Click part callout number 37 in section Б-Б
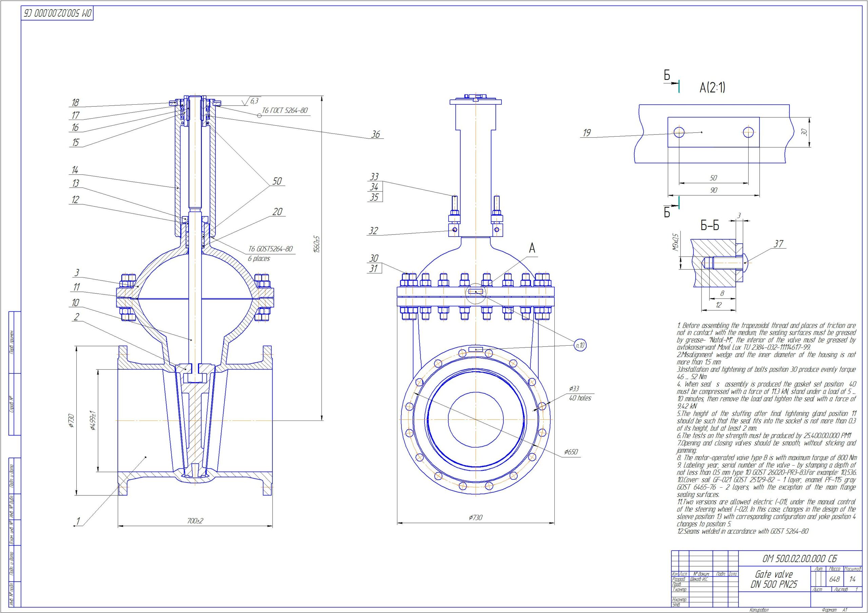Screen dimensions: 868x613 click(779, 244)
